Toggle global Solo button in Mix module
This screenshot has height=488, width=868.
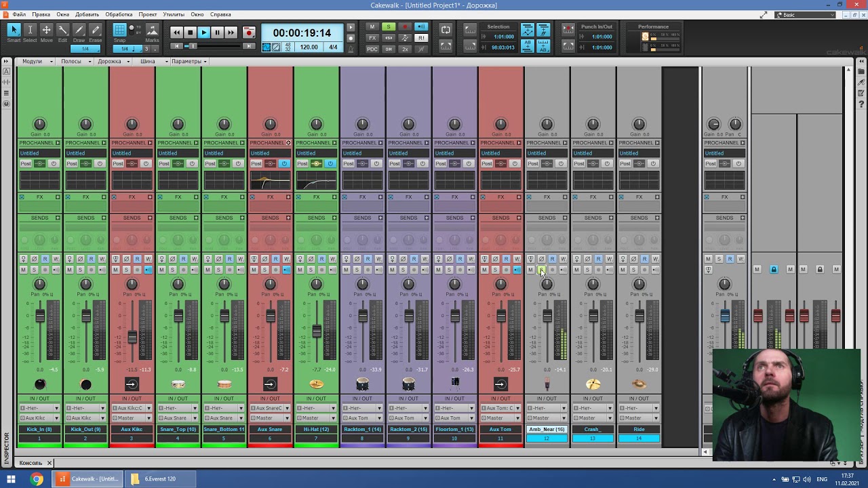(389, 27)
